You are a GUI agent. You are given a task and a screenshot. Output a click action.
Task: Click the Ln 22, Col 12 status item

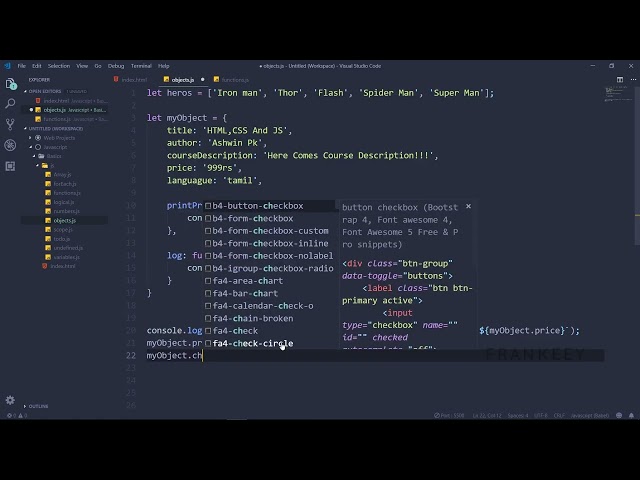(487, 416)
